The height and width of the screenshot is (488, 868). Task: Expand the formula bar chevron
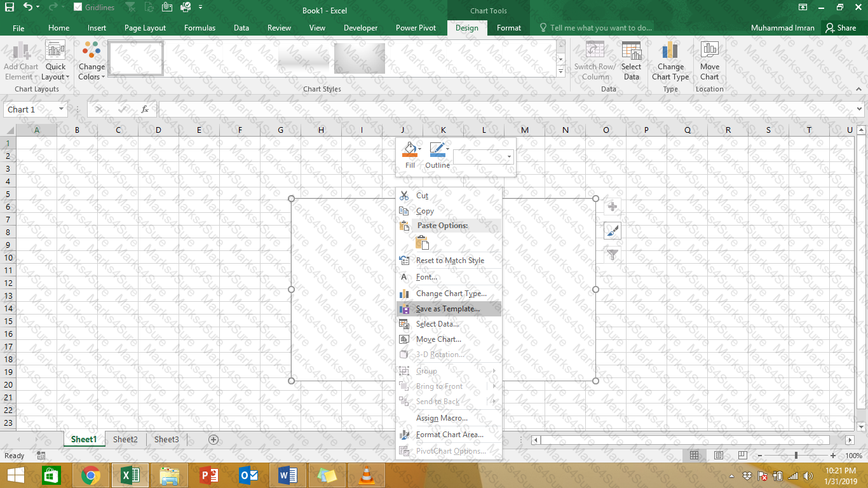coord(859,109)
